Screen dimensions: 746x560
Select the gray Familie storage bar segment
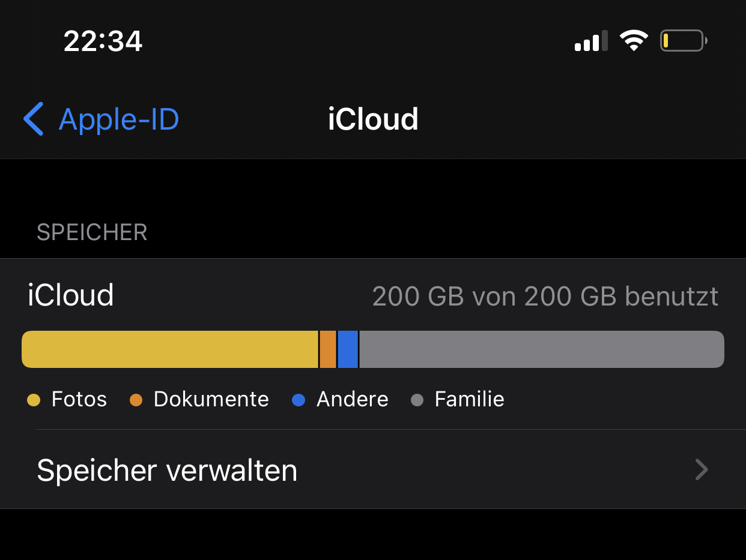pos(541,349)
